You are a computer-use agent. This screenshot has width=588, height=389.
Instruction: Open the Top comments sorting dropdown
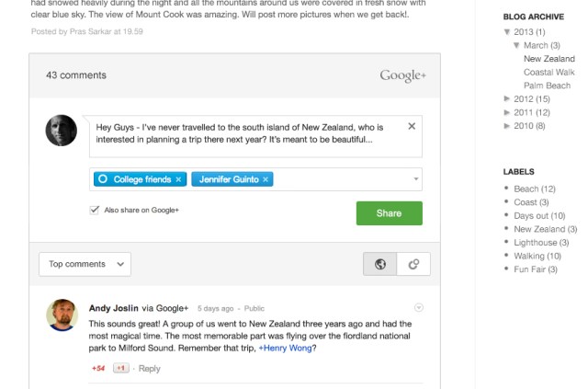point(85,264)
